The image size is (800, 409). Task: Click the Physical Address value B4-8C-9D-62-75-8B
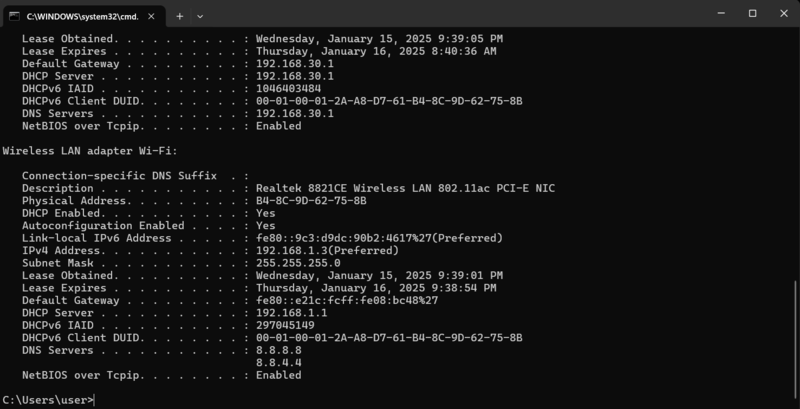(311, 200)
